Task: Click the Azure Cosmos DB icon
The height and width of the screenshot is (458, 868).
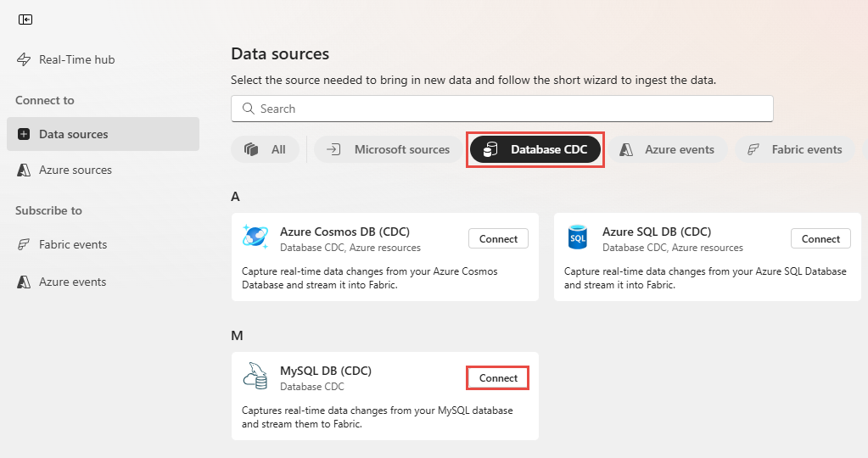Action: 255,237
